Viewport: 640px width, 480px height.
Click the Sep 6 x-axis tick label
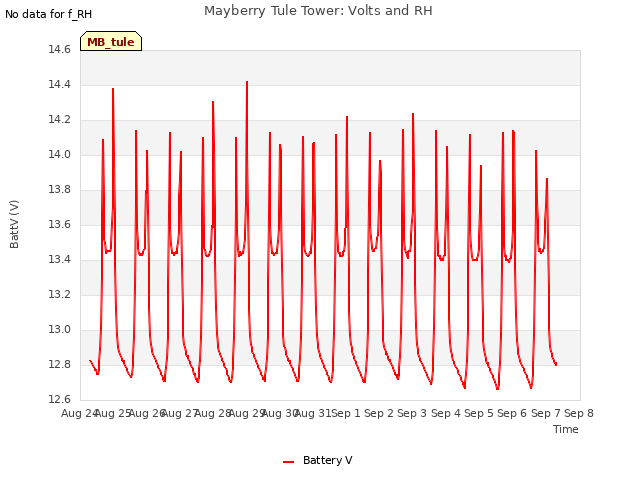click(x=512, y=413)
